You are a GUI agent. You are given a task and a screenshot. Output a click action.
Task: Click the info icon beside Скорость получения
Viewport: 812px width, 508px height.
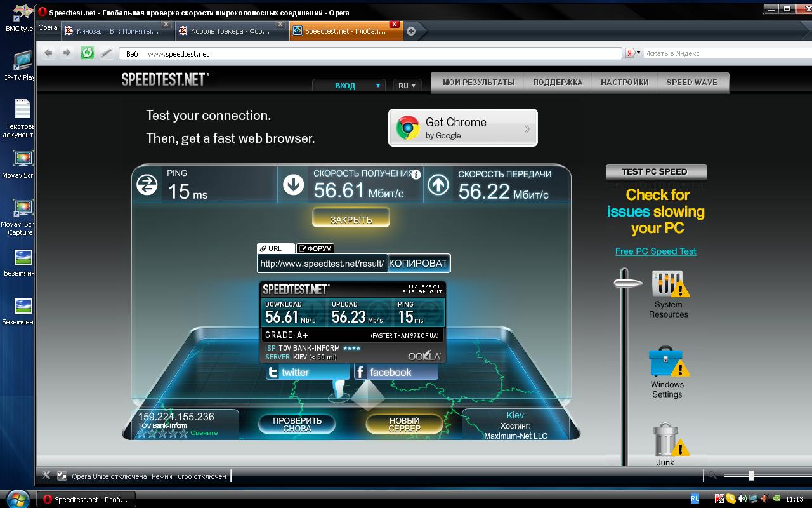coord(416,175)
